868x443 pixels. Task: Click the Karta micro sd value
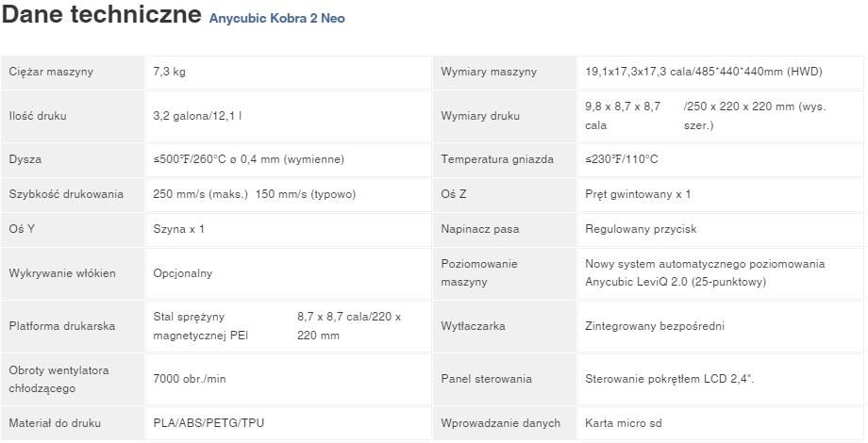point(624,423)
